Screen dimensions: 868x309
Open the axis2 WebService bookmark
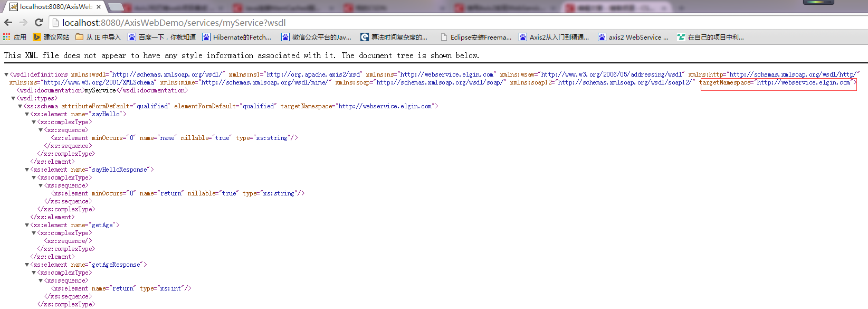pos(633,37)
